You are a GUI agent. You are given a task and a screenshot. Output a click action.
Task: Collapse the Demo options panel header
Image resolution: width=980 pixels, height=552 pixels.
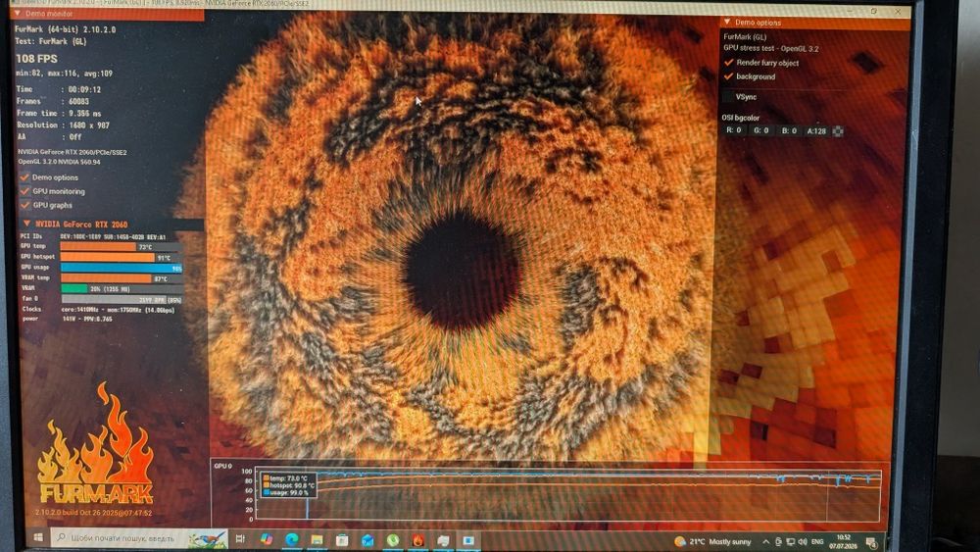tap(727, 22)
